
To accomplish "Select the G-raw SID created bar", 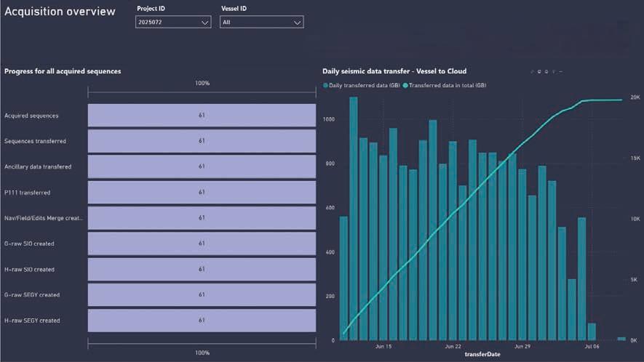I will (202, 244).
